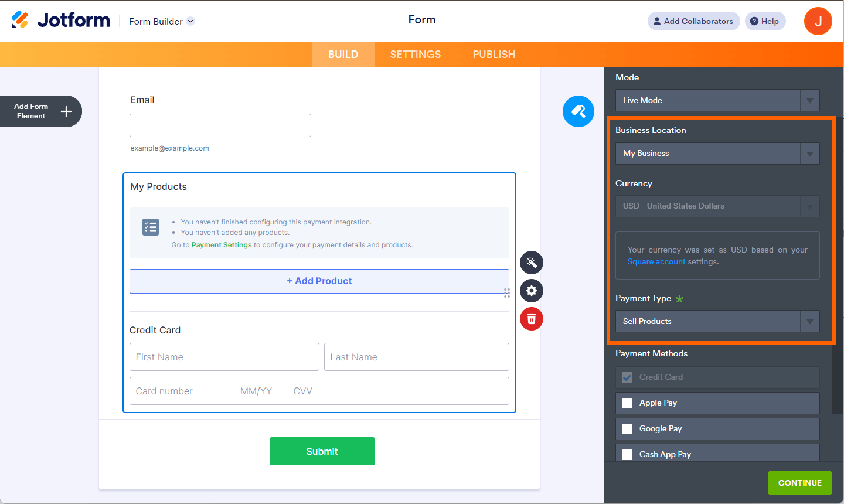Click the First Name field
Viewport: 844px width, 504px height.
point(224,357)
